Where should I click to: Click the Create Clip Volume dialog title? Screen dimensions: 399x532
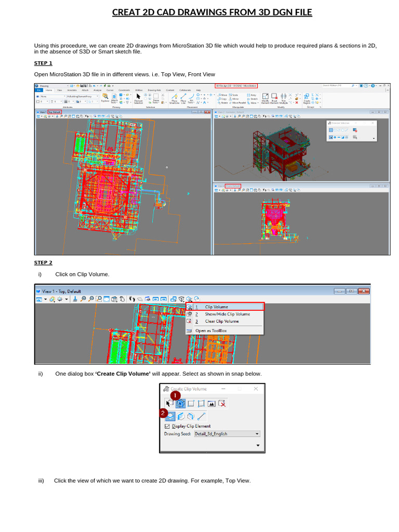tap(189, 389)
